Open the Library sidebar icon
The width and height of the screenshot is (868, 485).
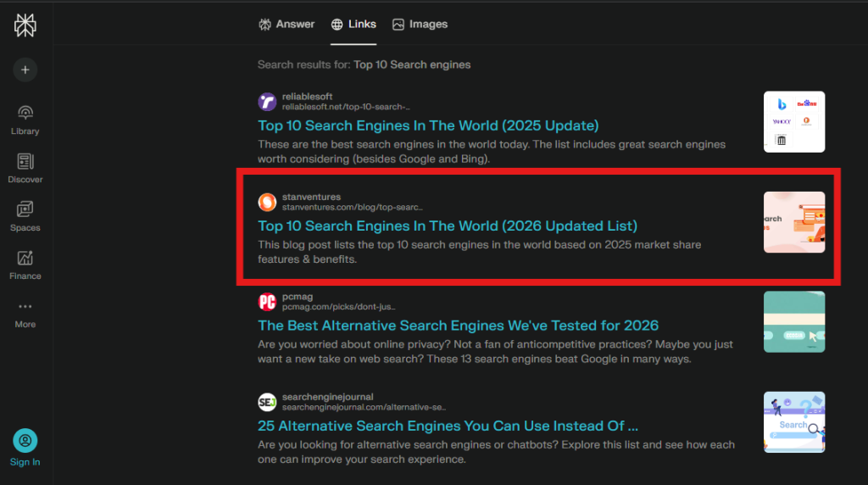(25, 114)
